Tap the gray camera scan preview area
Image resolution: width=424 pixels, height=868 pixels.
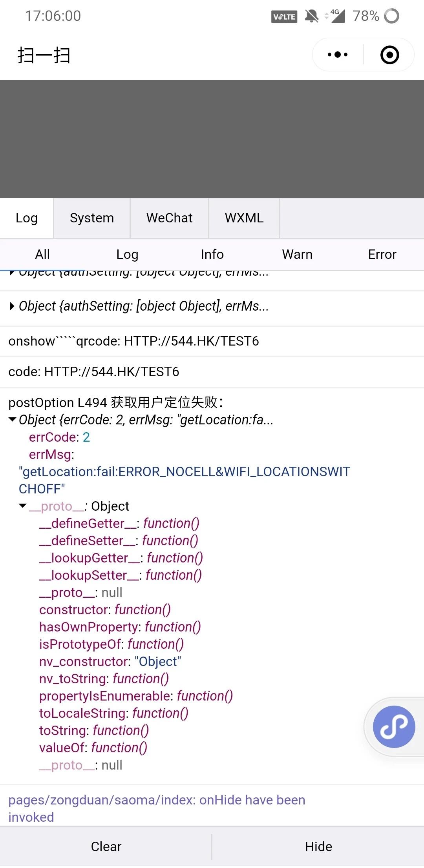(212, 139)
